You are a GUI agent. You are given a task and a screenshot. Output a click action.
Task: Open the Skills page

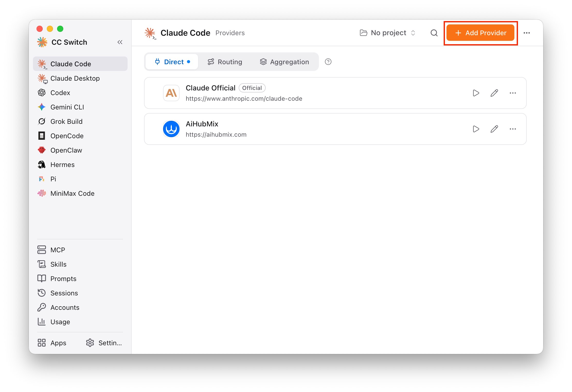tap(80, 264)
